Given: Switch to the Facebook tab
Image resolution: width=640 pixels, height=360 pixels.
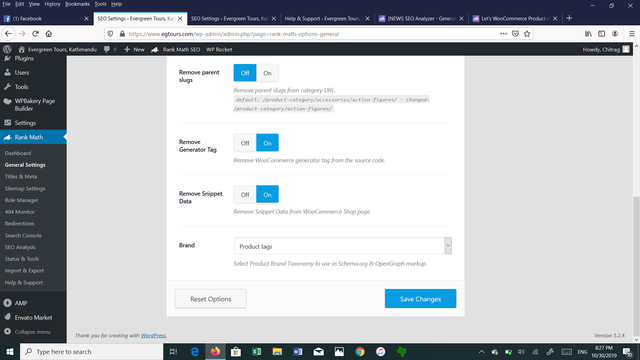Looking at the screenshot, I should pyautogui.click(x=46, y=18).
